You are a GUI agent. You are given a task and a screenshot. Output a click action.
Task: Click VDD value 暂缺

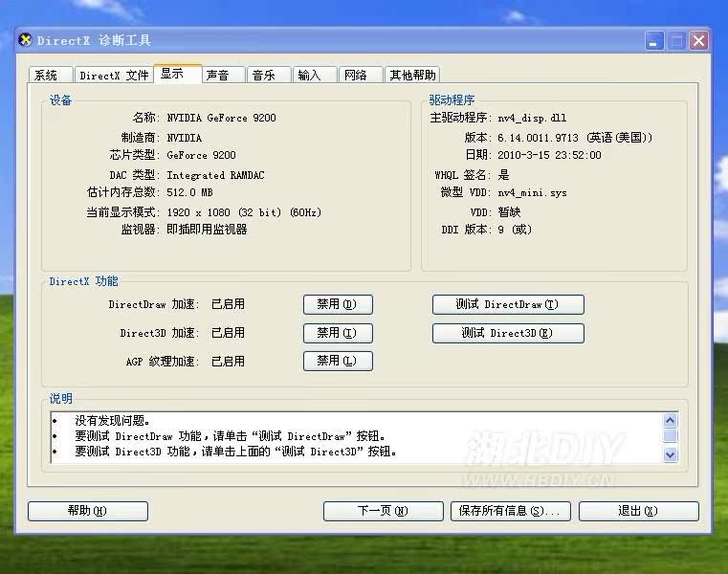click(x=509, y=212)
